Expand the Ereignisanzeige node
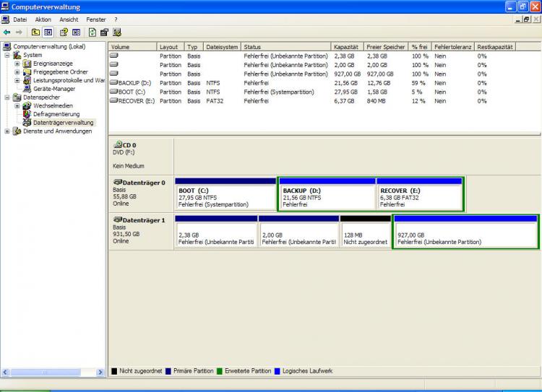This screenshot has height=392, width=542. coord(17,64)
